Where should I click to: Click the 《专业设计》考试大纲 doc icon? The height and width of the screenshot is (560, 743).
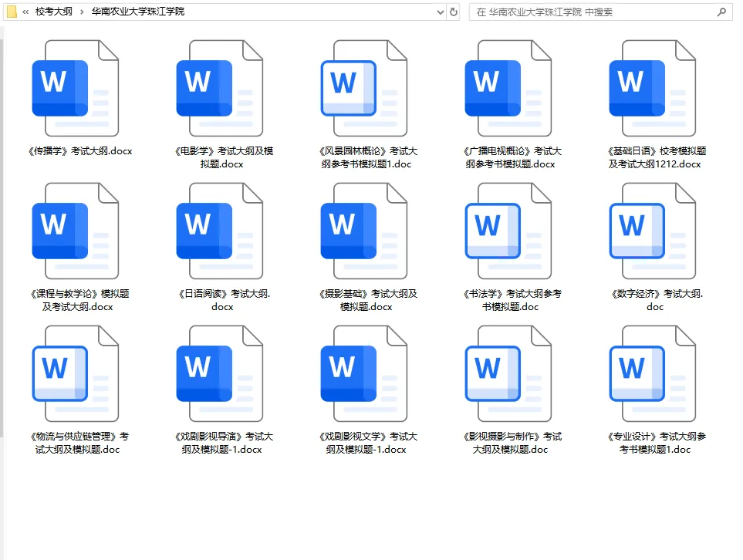tap(653, 373)
